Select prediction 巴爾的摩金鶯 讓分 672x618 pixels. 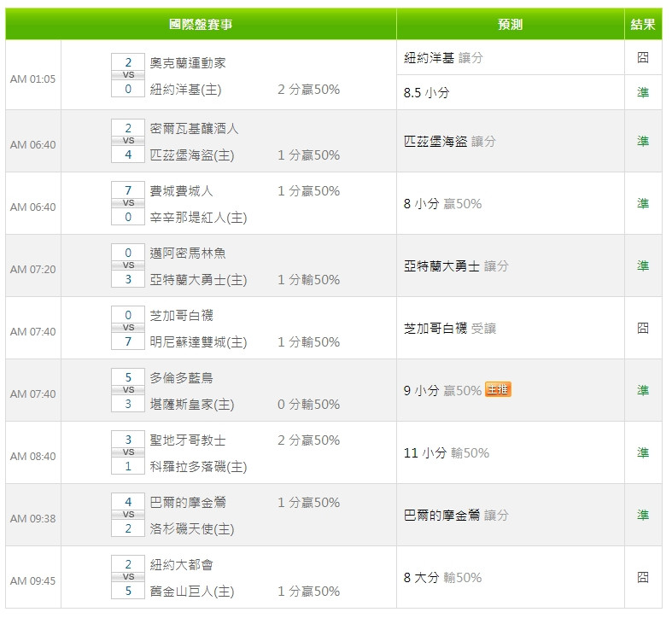pos(456,516)
